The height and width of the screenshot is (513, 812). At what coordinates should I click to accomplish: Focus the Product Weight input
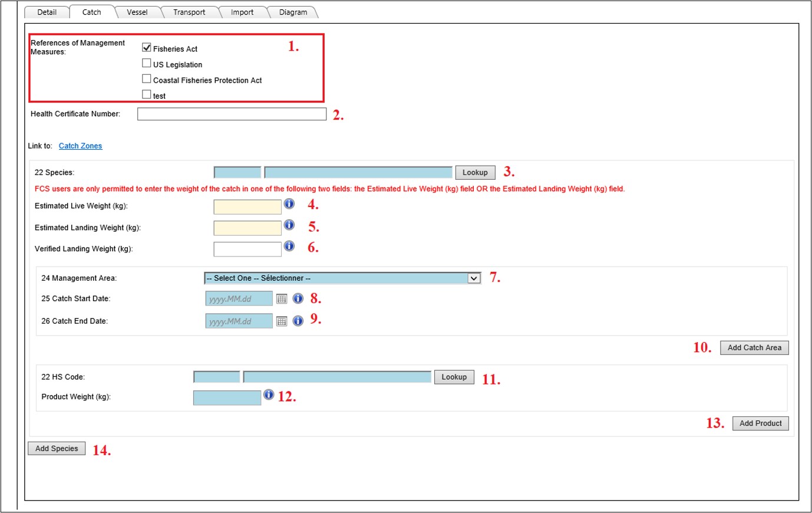coord(227,398)
